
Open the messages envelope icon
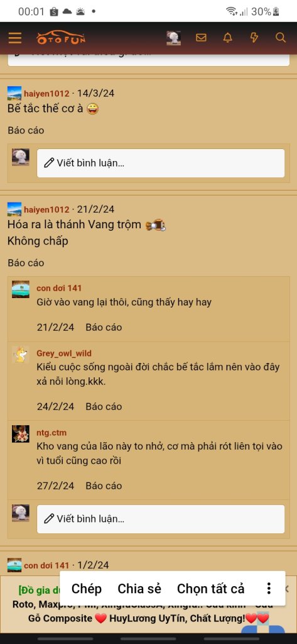(x=201, y=38)
